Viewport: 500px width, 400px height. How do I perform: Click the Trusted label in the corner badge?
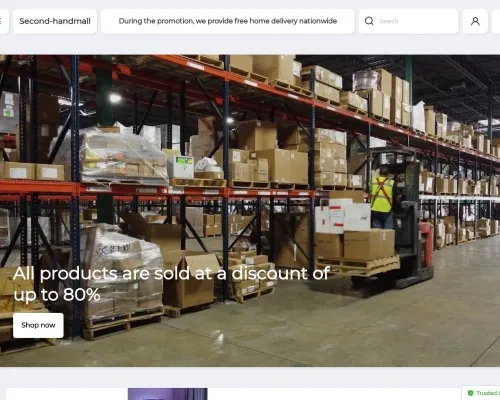(x=488, y=393)
